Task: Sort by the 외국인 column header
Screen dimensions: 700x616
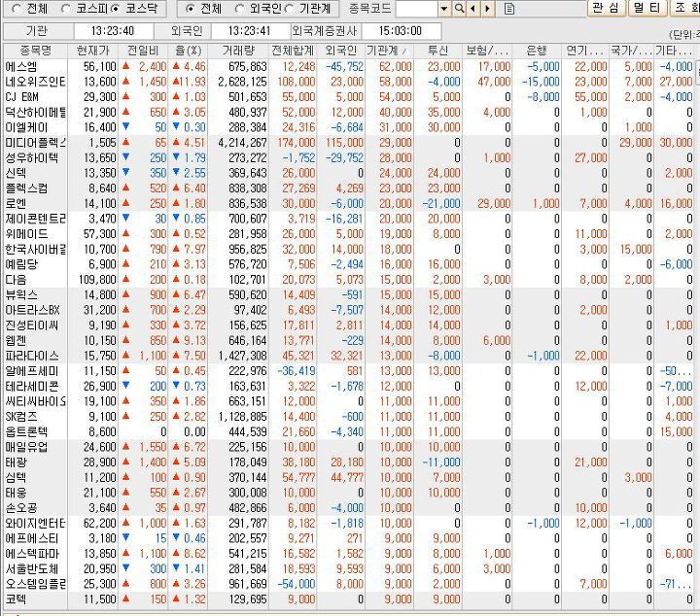Action: click(x=341, y=51)
